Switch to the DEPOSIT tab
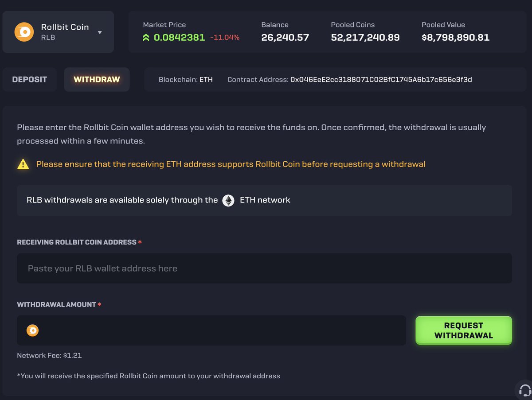The height and width of the screenshot is (400, 532). pos(30,80)
